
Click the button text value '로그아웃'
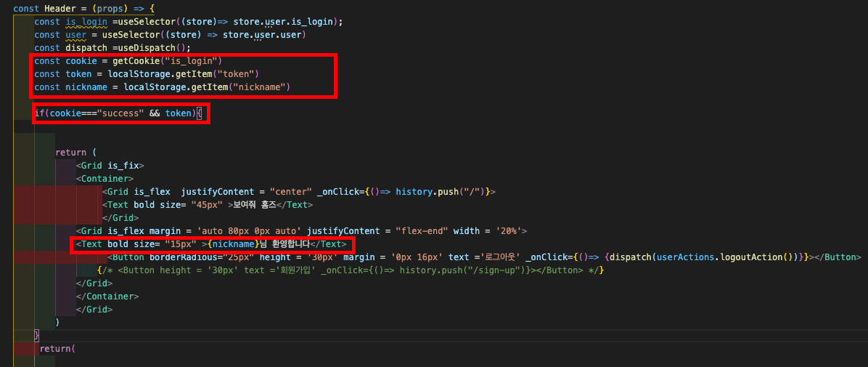499,257
